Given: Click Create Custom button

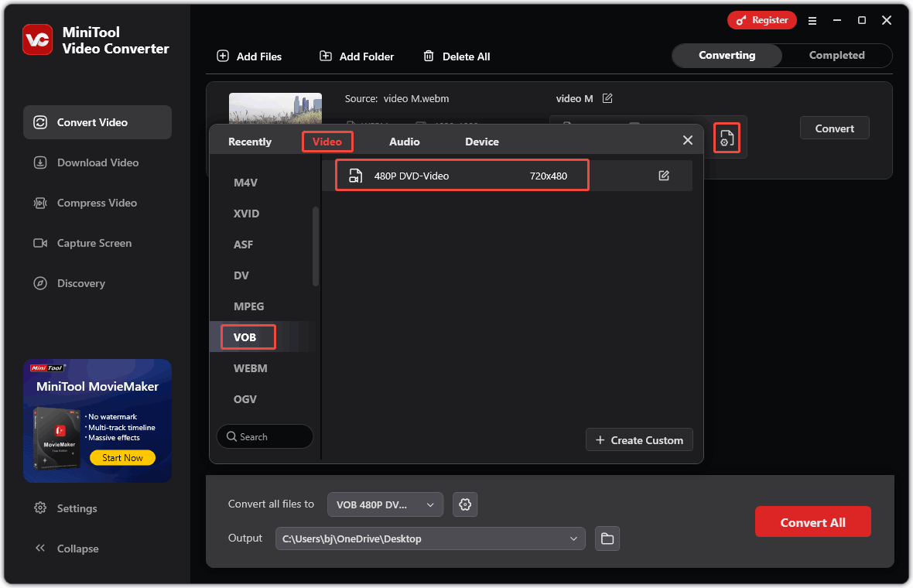Looking at the screenshot, I should point(639,440).
